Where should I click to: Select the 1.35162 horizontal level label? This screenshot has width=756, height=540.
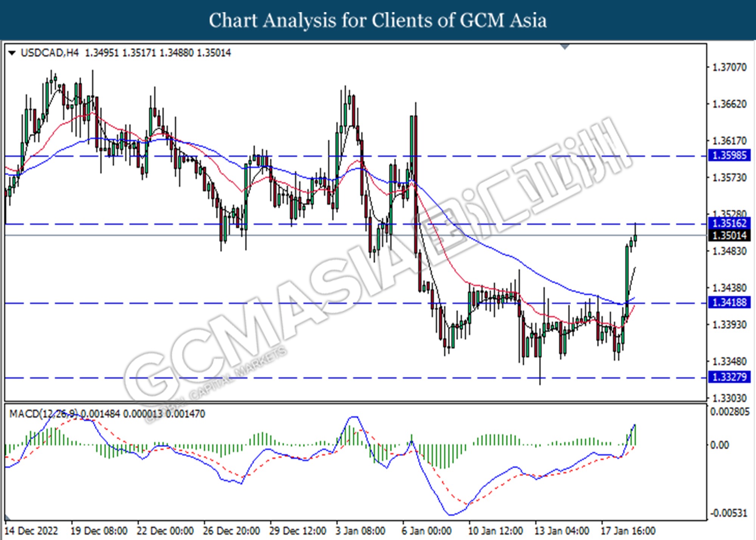(729, 223)
